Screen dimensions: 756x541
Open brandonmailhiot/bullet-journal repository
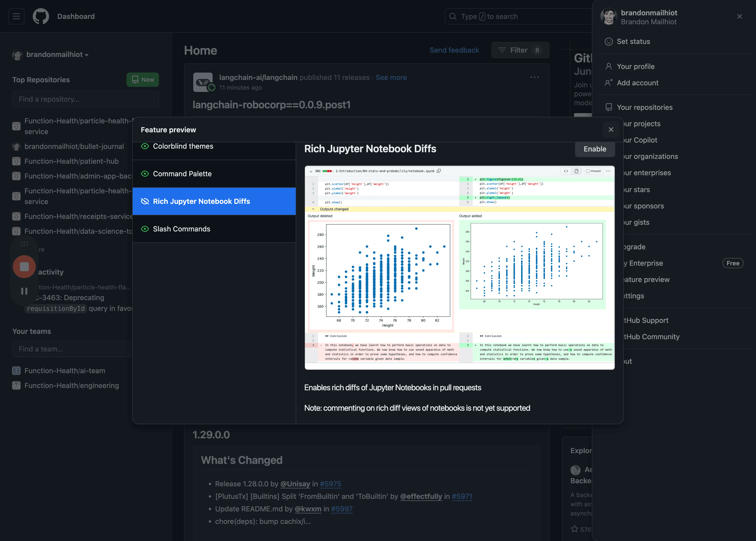click(74, 147)
